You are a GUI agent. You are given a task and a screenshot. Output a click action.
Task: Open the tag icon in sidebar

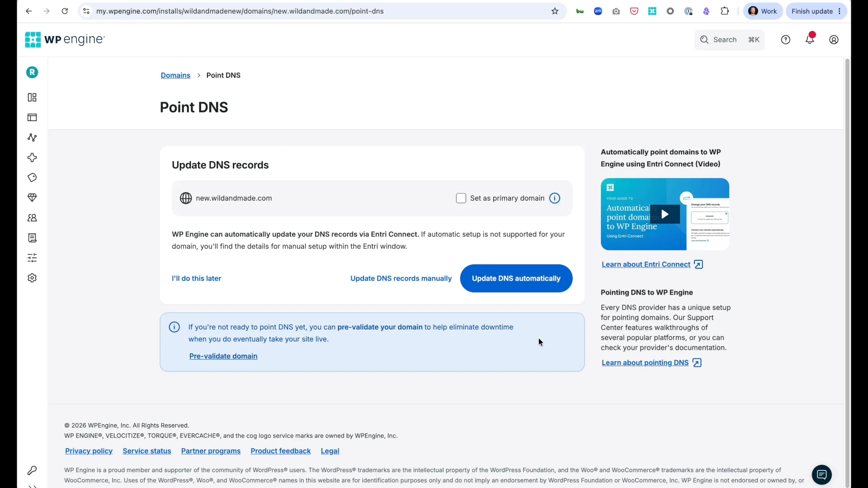tap(32, 178)
